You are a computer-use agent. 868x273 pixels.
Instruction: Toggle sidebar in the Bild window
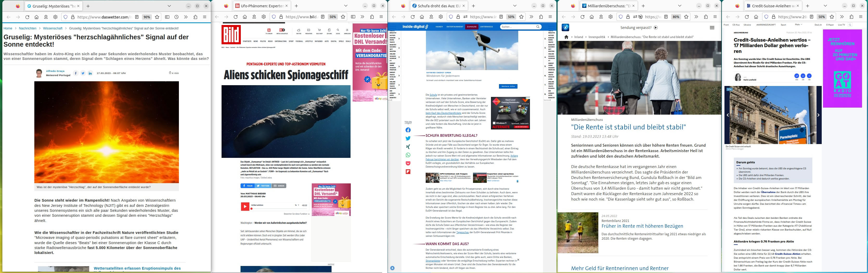[x=353, y=17]
